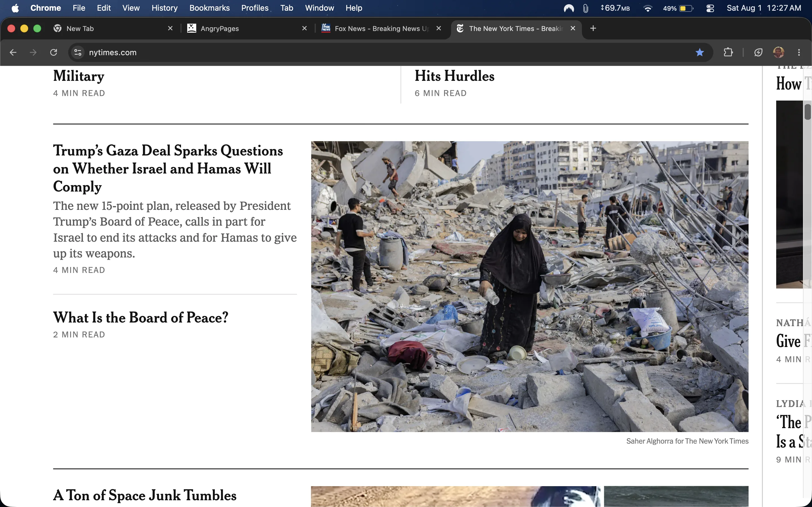
Task: Go back to the previous page
Action: [13, 52]
